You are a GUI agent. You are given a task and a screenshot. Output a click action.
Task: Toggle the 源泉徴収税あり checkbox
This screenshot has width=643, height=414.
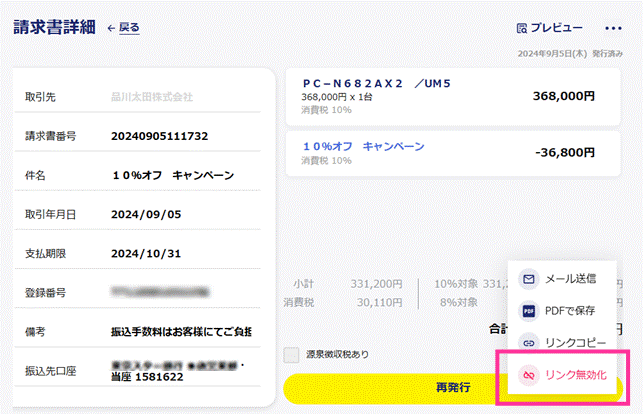291,355
